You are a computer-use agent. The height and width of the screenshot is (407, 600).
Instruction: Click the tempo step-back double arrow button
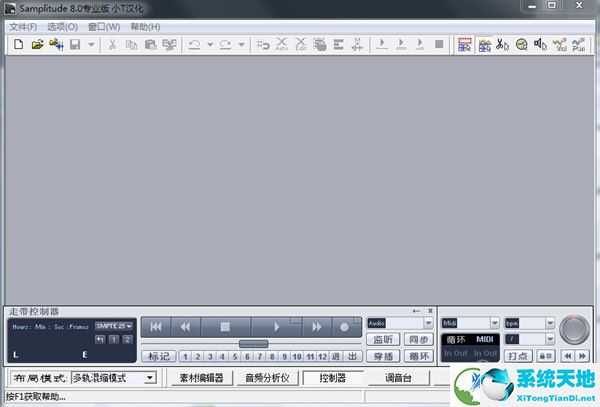[x=568, y=357]
